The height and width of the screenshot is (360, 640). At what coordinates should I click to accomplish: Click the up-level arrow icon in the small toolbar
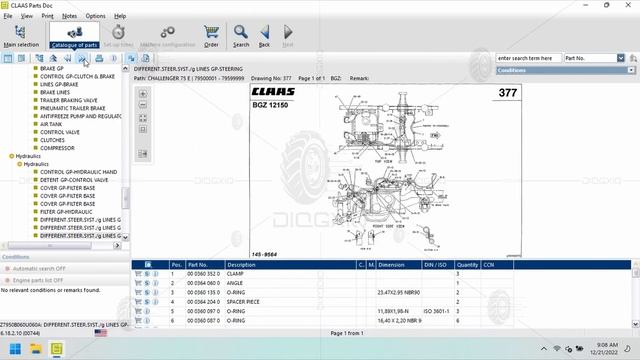click(x=53, y=58)
